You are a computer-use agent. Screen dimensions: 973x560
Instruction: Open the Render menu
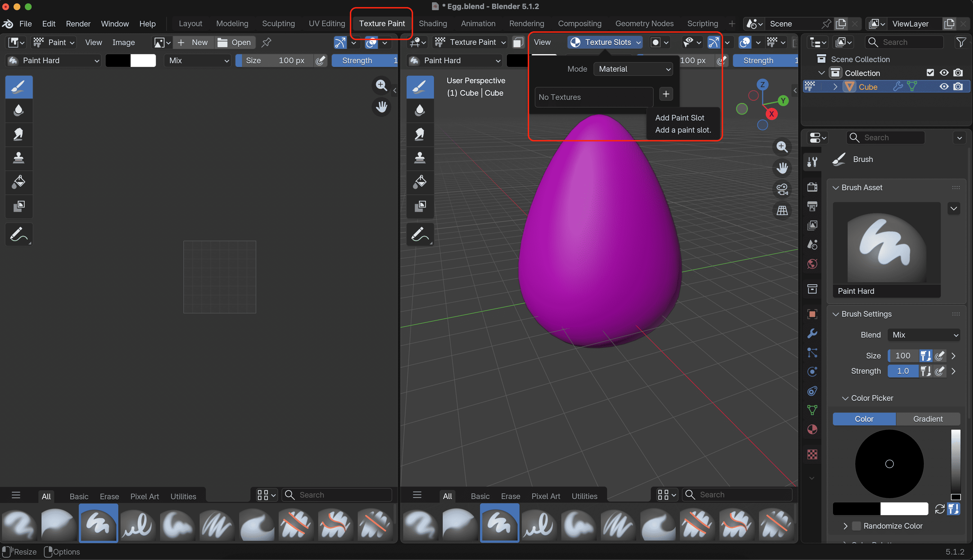[x=78, y=24]
